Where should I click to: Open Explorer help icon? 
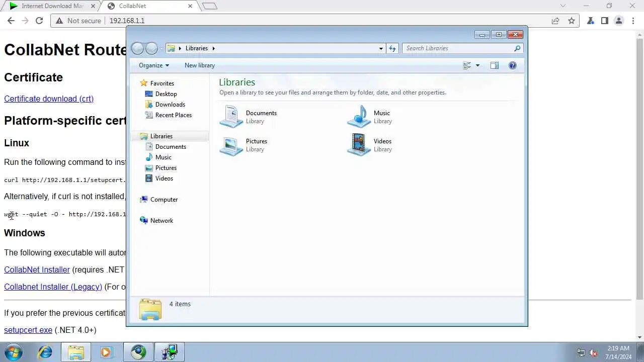click(x=513, y=65)
